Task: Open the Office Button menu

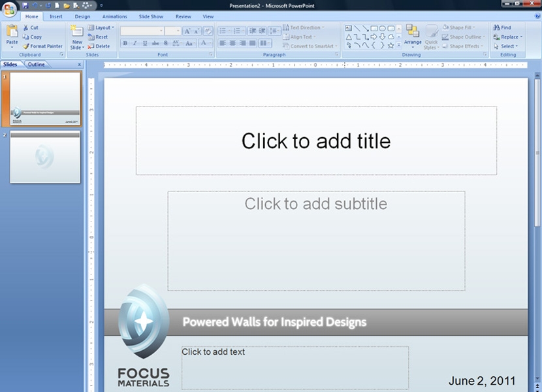Action: (9, 9)
